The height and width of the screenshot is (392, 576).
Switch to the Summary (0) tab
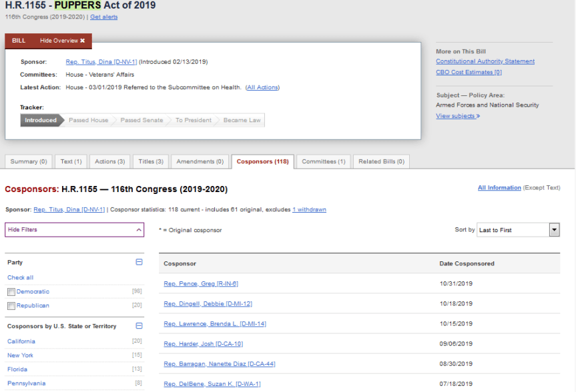29,161
